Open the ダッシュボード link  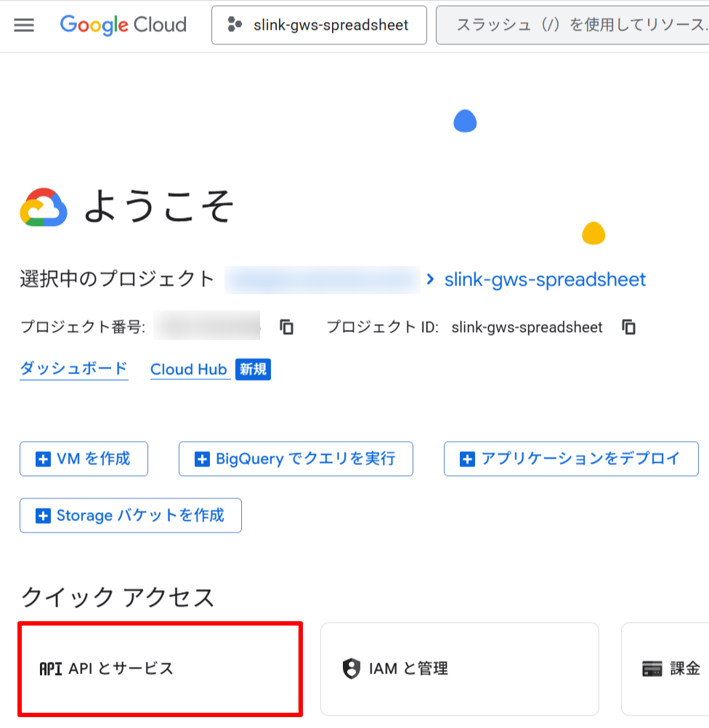click(x=74, y=369)
